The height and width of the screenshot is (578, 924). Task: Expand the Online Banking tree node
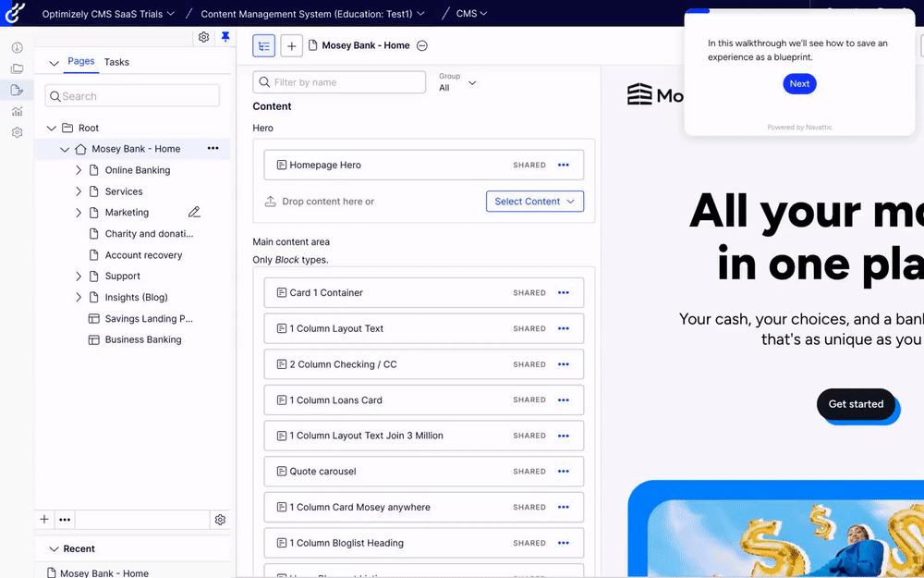click(79, 170)
